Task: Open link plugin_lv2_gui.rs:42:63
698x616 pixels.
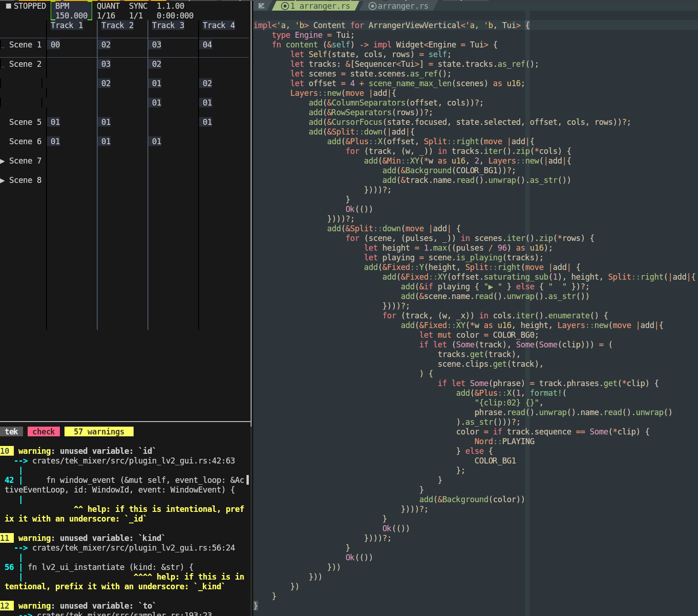Action: pos(134,461)
